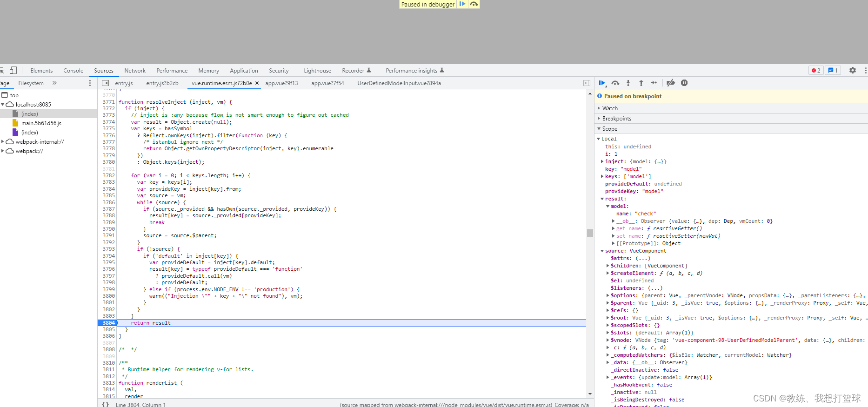The width and height of the screenshot is (868, 407).
Task: Open main.5b61d56.js in the file tree
Action: (41, 123)
